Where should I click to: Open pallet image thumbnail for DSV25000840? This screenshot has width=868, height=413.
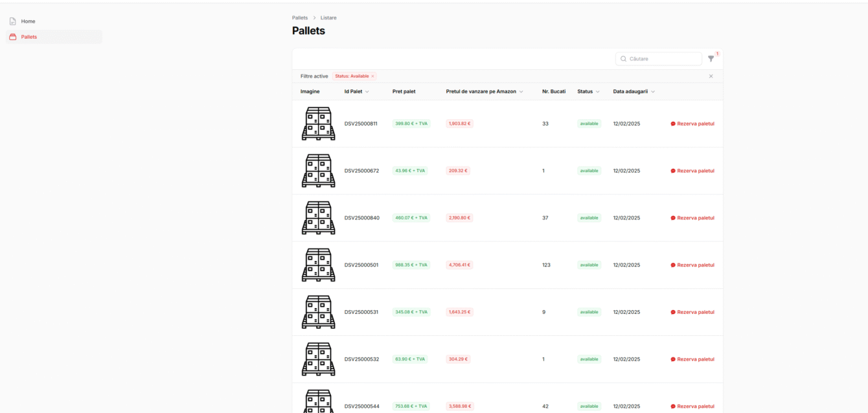coord(318,218)
